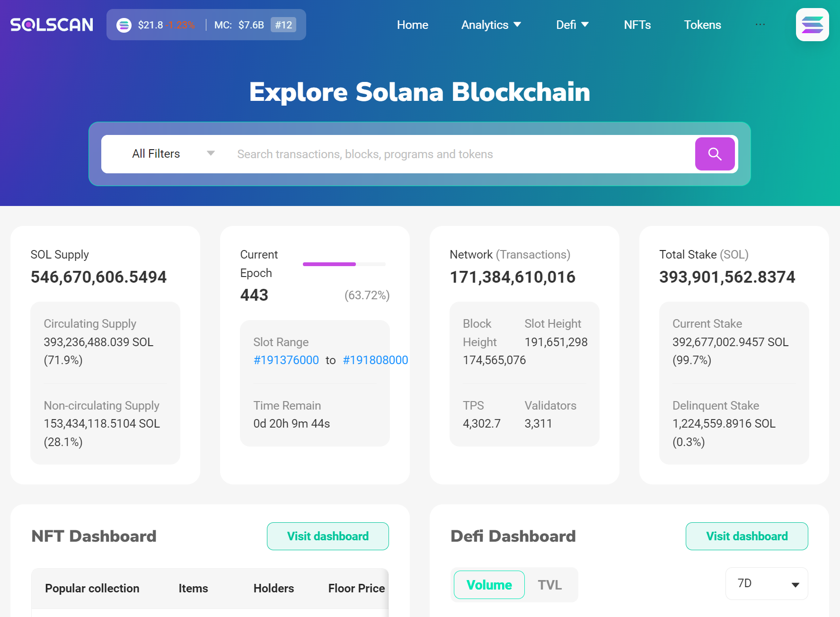
Task: Click the #12 market rank badge
Action: point(283,25)
